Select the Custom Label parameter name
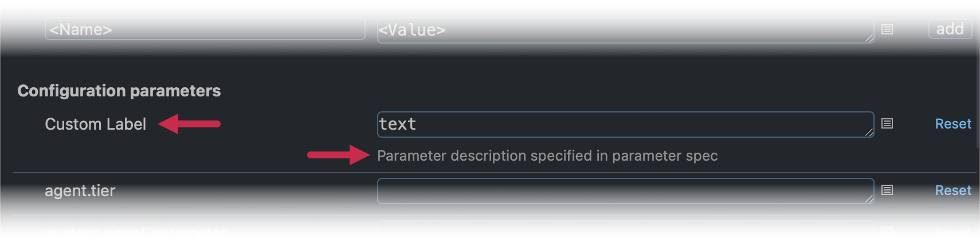Image resolution: width=980 pixels, height=241 pixels. [x=95, y=124]
